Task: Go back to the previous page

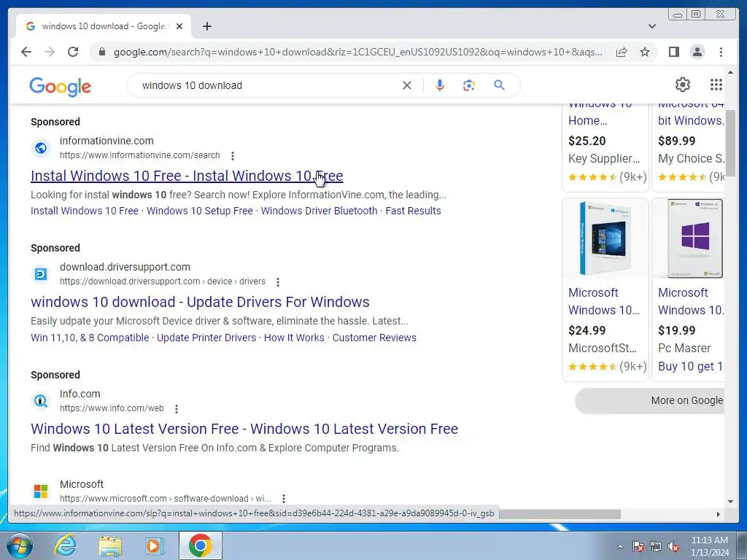Action: (x=26, y=52)
